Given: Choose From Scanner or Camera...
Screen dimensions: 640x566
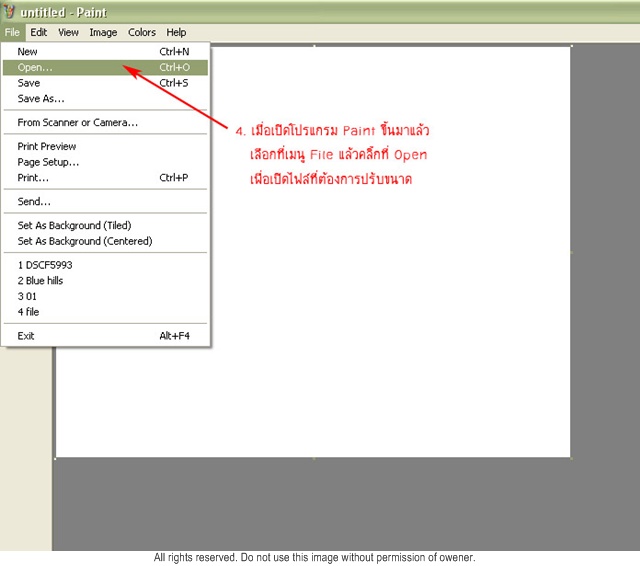Looking at the screenshot, I should [x=105, y=122].
